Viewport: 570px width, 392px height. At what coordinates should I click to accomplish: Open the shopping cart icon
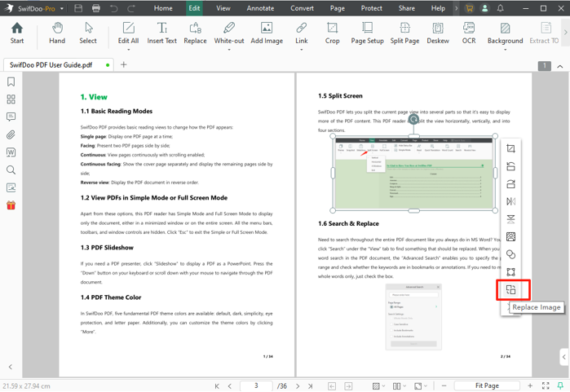[470, 8]
